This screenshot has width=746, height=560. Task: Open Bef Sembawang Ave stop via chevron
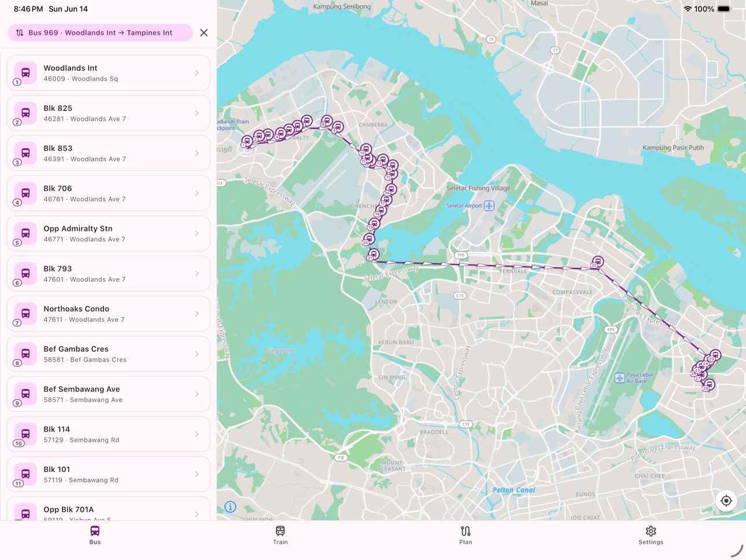click(197, 394)
